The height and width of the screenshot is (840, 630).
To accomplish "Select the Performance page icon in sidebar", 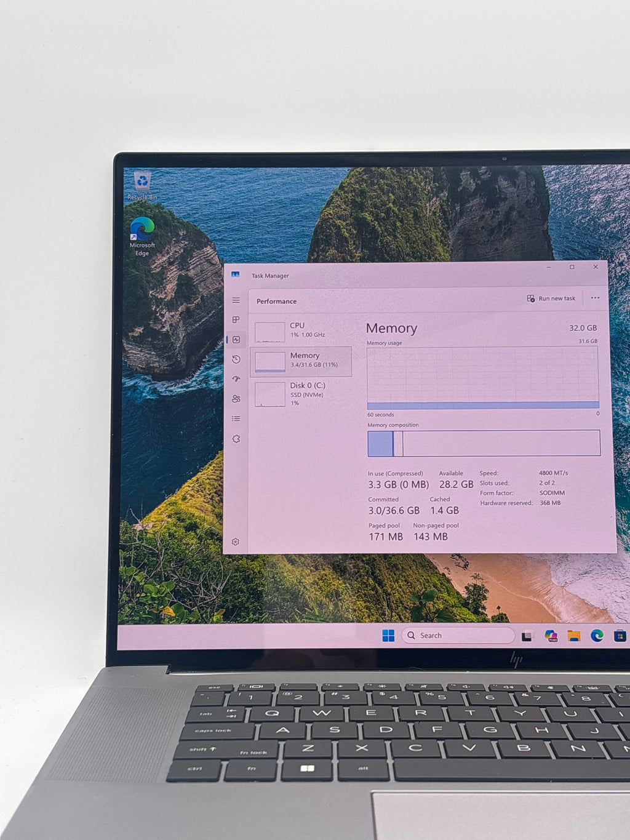I will (236, 340).
